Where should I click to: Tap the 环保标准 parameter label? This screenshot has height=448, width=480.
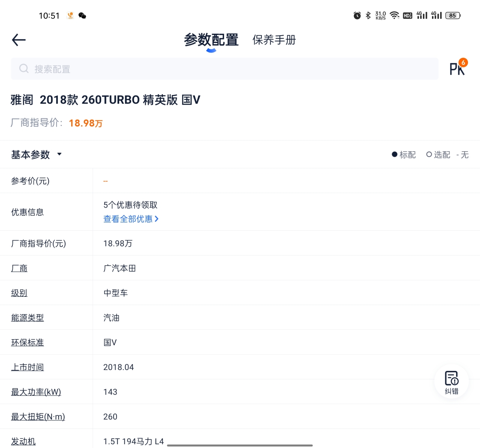tap(27, 343)
